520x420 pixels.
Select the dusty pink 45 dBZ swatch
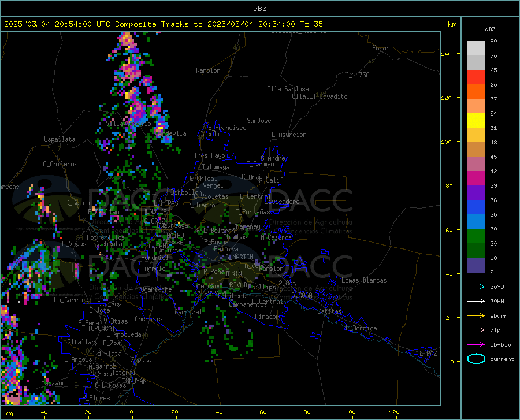point(476,164)
